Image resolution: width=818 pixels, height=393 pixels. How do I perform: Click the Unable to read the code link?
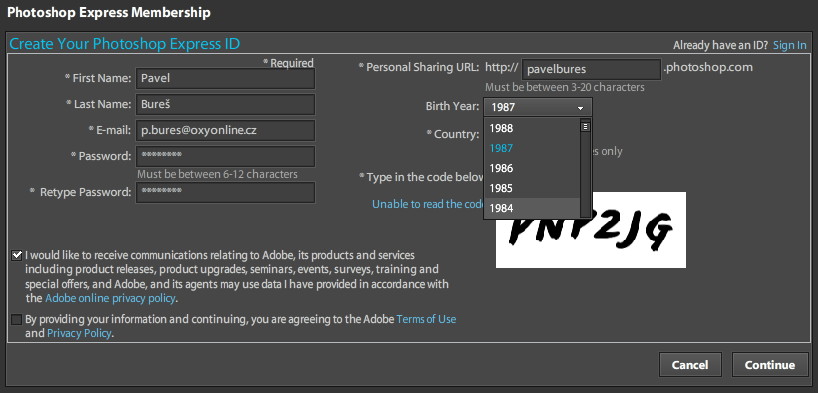(x=428, y=204)
